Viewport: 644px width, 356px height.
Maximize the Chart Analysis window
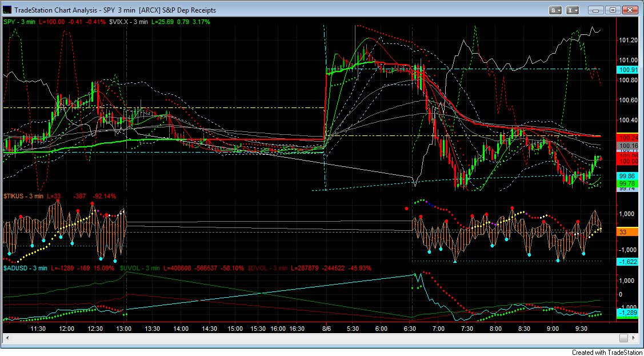[x=613, y=10]
